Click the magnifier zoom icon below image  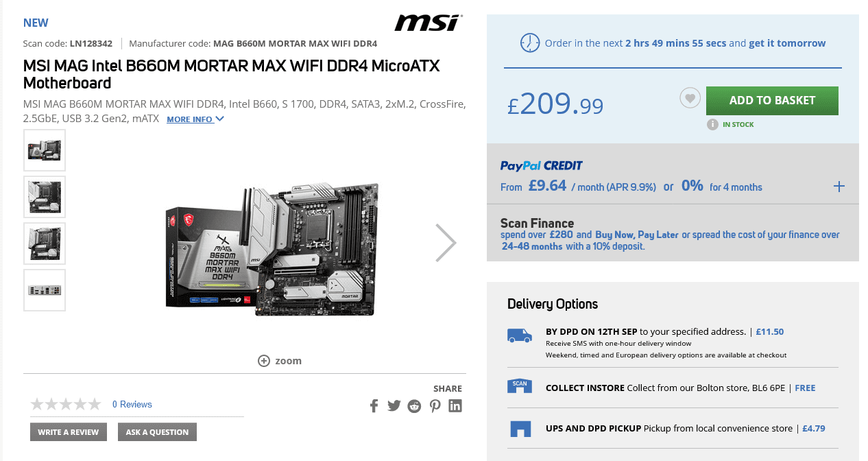pos(264,361)
